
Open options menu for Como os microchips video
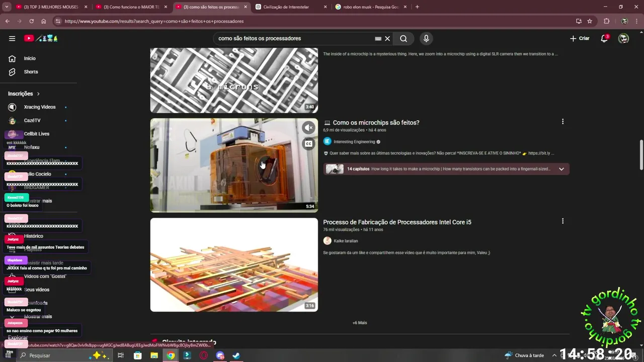(562, 122)
